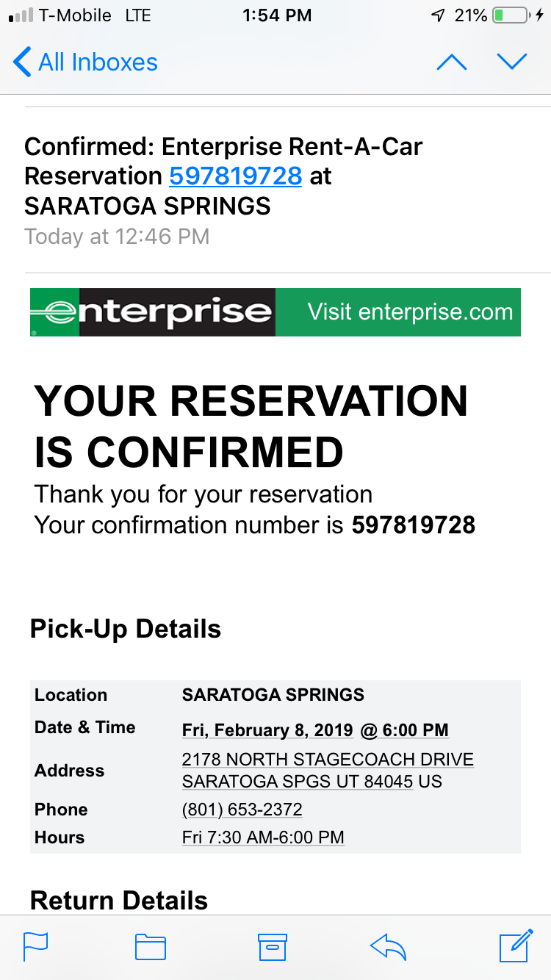Archive this email with the box icon
This screenshot has height=980, width=551.
(272, 947)
